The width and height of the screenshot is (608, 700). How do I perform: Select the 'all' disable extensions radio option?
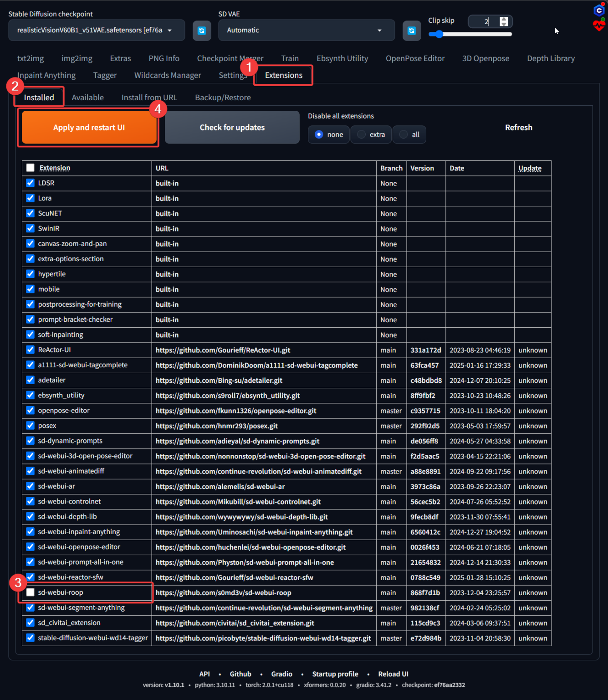pyautogui.click(x=404, y=134)
